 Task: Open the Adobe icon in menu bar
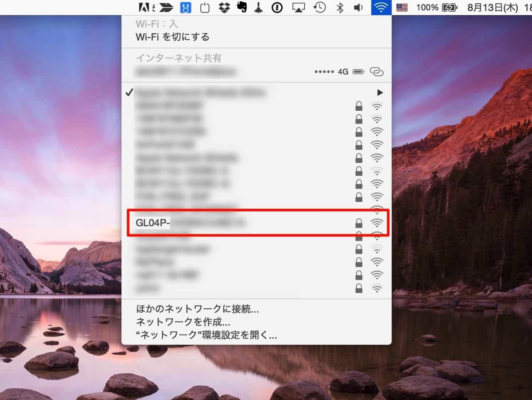(144, 7)
